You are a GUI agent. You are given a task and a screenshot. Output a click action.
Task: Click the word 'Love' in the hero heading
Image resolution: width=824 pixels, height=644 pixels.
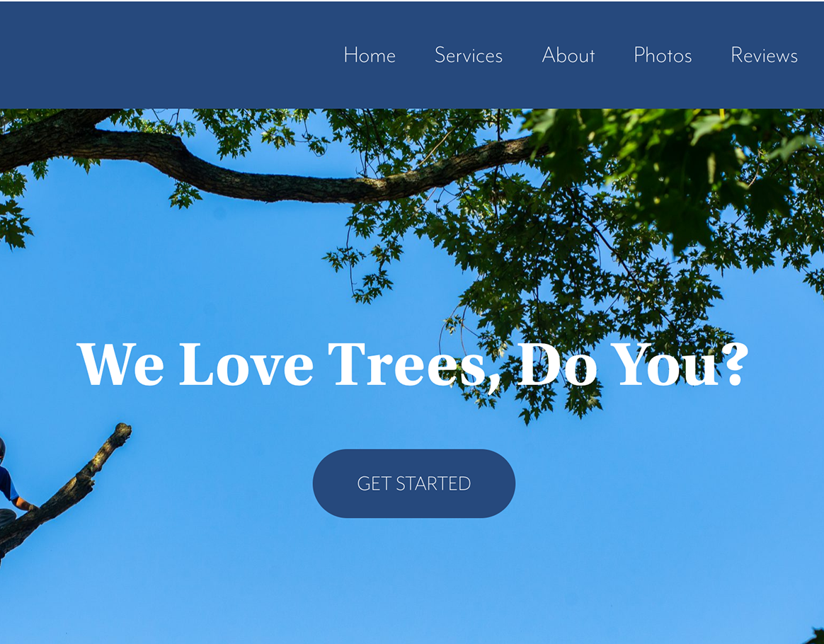(x=246, y=364)
